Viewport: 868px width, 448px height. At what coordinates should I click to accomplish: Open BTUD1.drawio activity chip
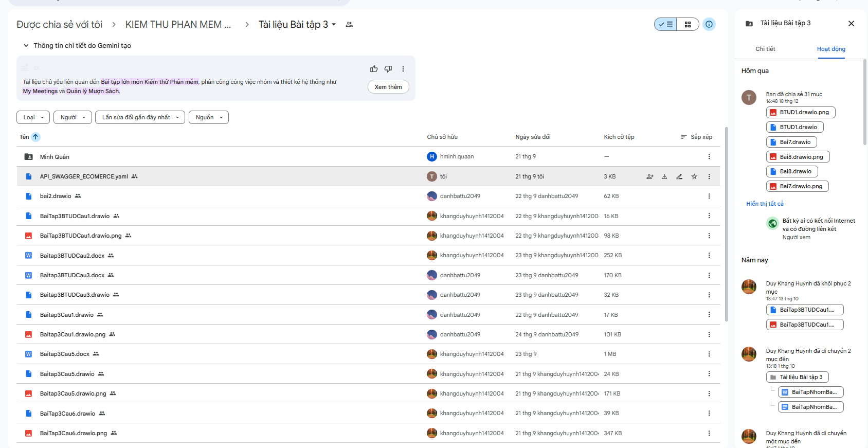pos(794,127)
